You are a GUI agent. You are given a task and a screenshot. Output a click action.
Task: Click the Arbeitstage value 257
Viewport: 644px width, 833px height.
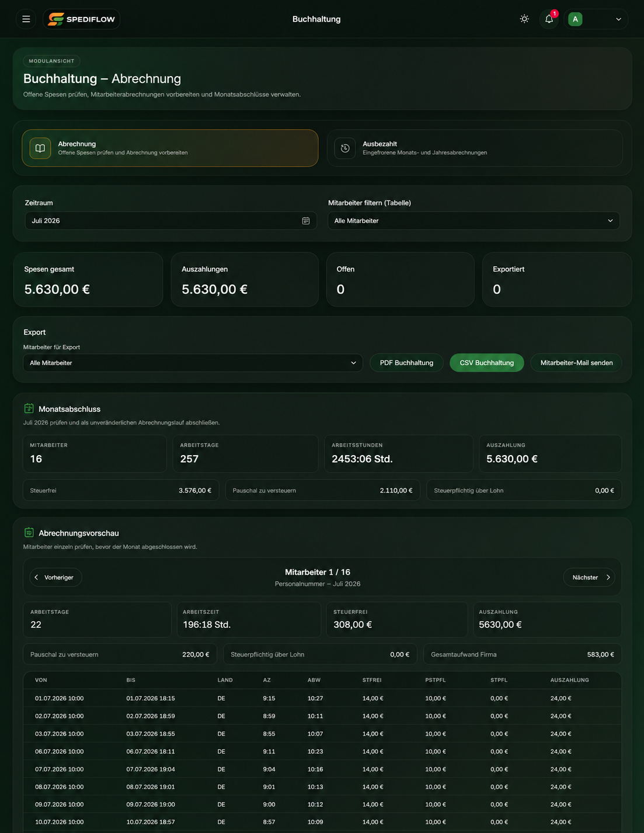point(189,459)
